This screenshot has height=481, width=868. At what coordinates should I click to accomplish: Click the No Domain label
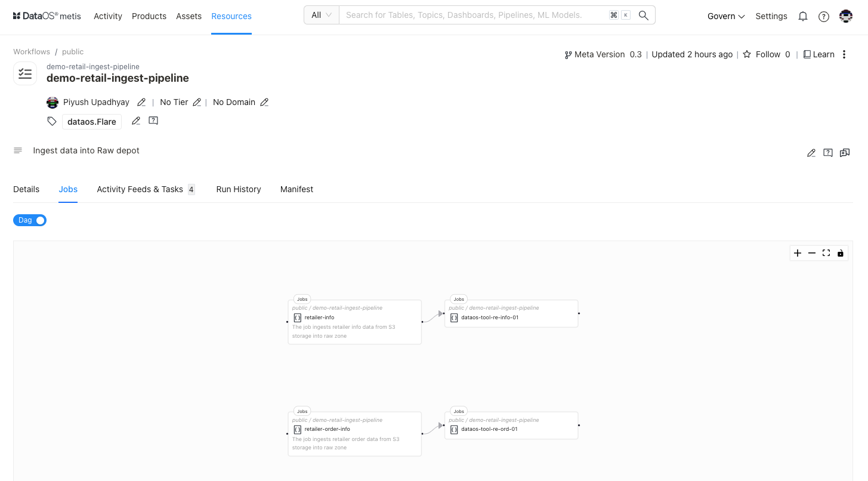coord(234,102)
